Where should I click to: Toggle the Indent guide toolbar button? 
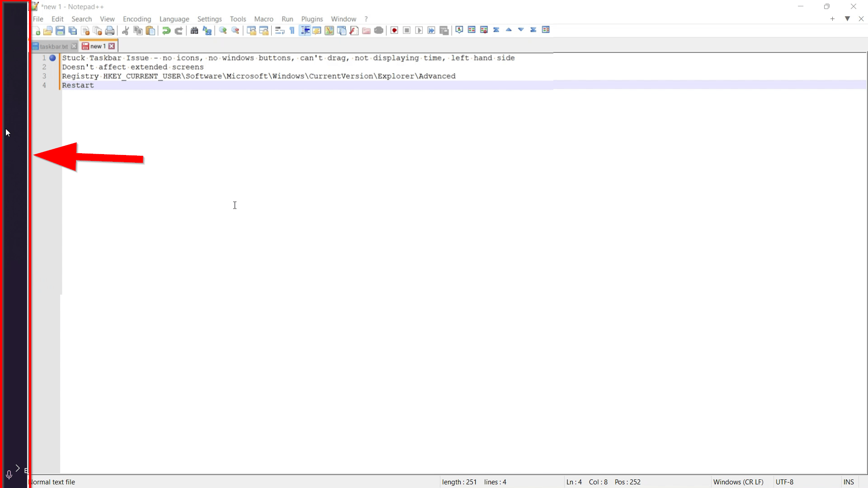click(305, 30)
